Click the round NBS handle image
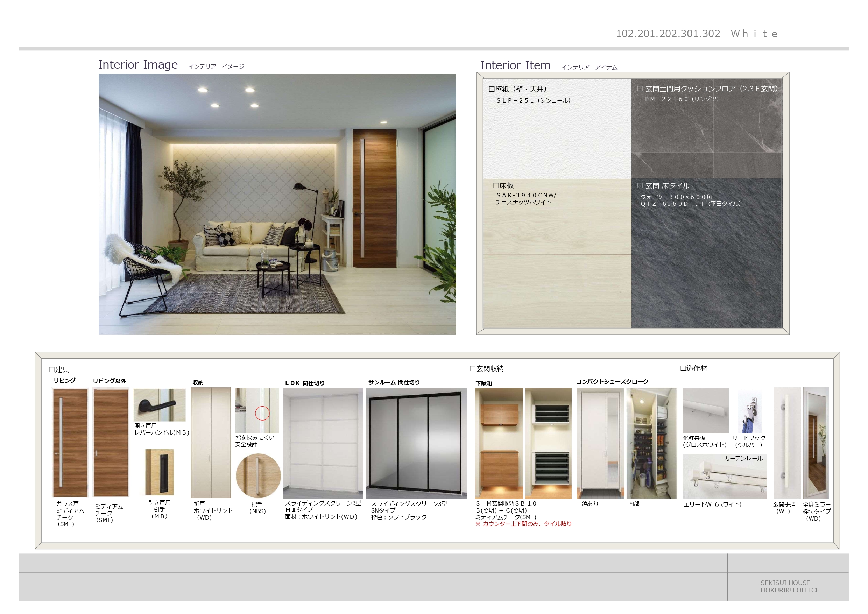This screenshot has width=868, height=614. pyautogui.click(x=258, y=475)
